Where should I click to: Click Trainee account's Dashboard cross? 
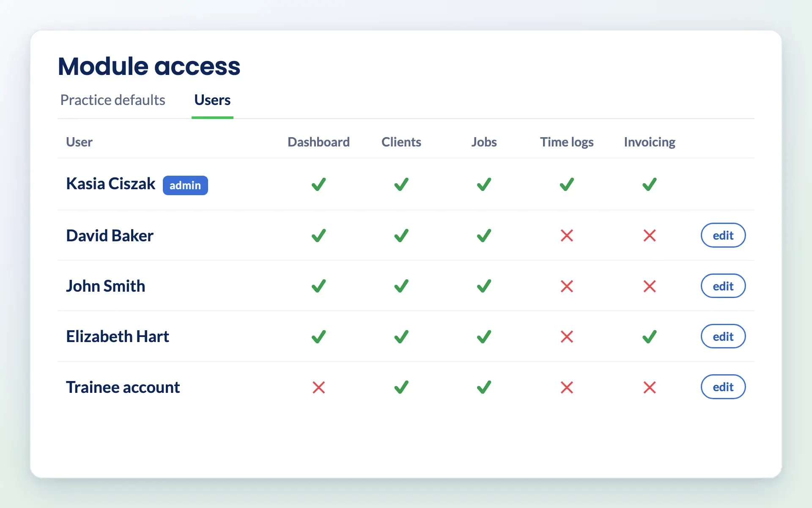coord(319,387)
